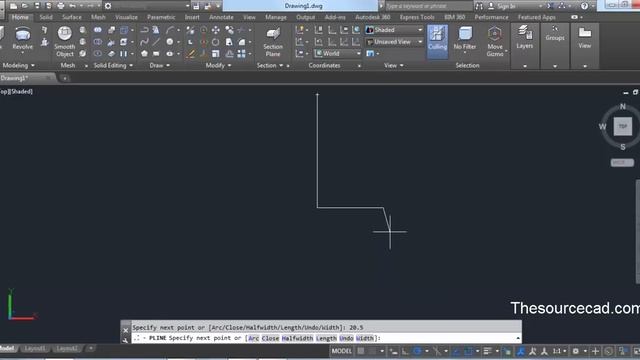Click the Erase modify tool icon
Image resolution: width=640 pixels, height=360 pixels.
190,53
